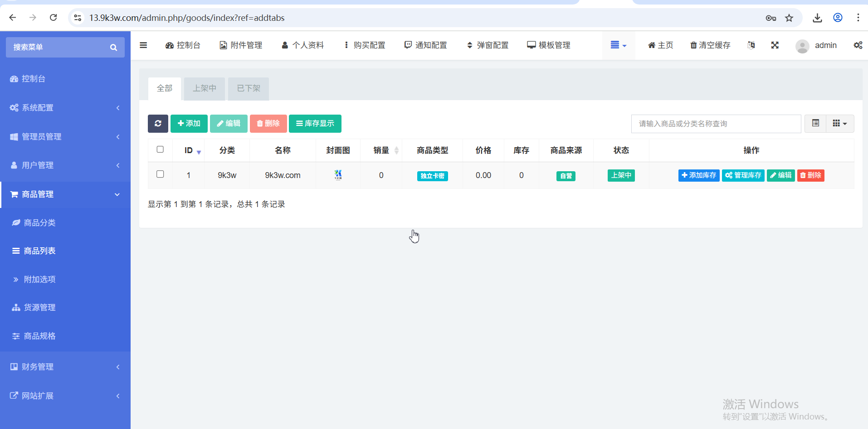Go back with the browser back arrow
Screen dimensions: 868x429
pyautogui.click(x=13, y=18)
